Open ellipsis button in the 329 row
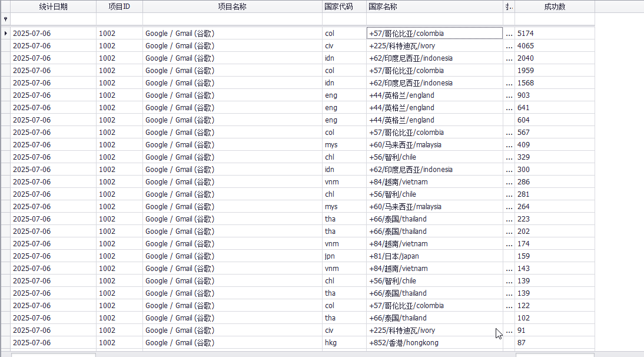 click(x=509, y=157)
